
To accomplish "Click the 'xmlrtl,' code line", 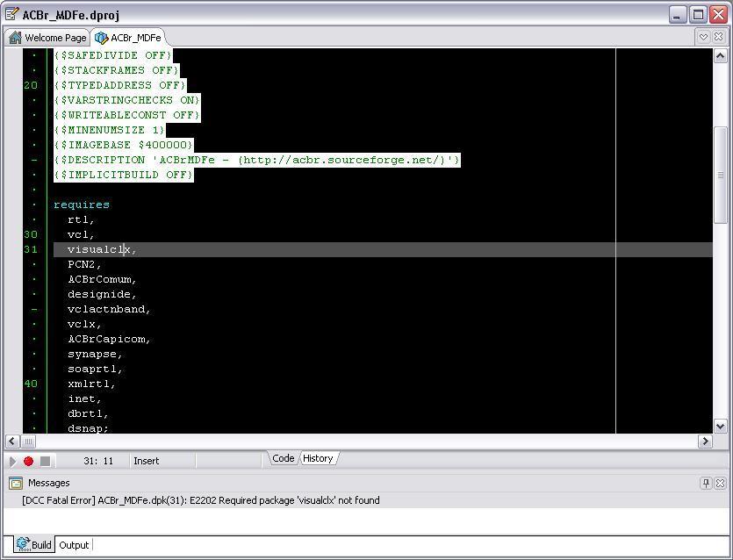I will point(91,384).
